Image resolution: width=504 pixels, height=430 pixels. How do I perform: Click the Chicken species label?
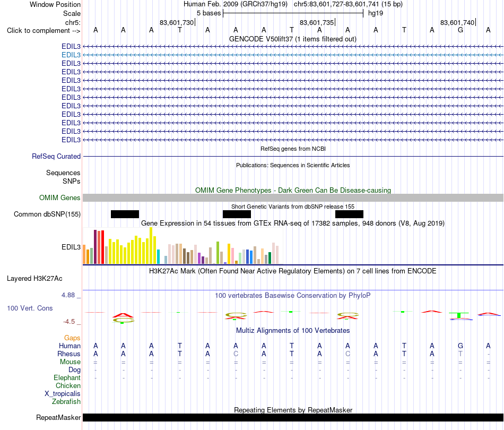(x=68, y=385)
